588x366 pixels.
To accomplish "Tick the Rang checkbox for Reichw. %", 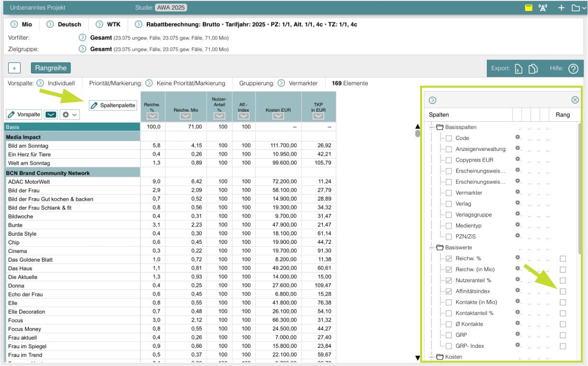I will (x=563, y=259).
